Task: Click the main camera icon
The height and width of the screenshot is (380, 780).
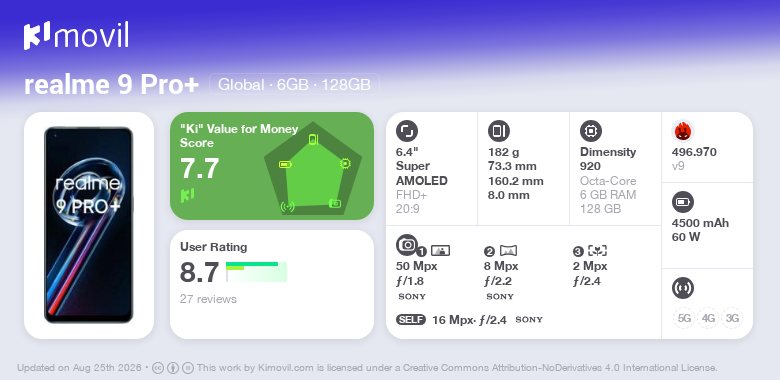Action: pyautogui.click(x=407, y=245)
